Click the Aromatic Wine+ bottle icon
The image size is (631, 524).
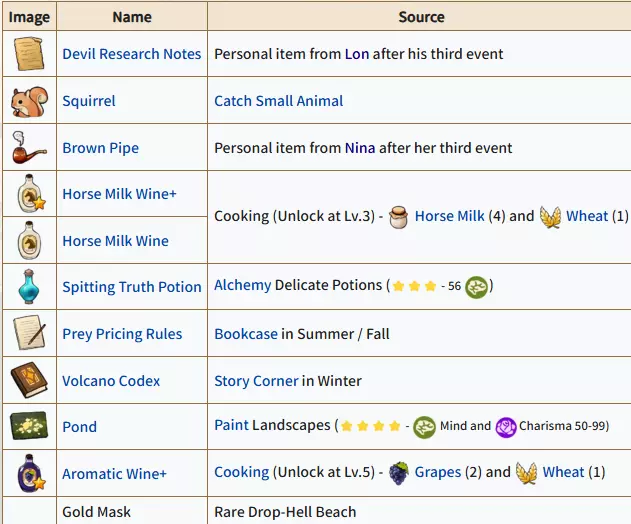(28, 473)
